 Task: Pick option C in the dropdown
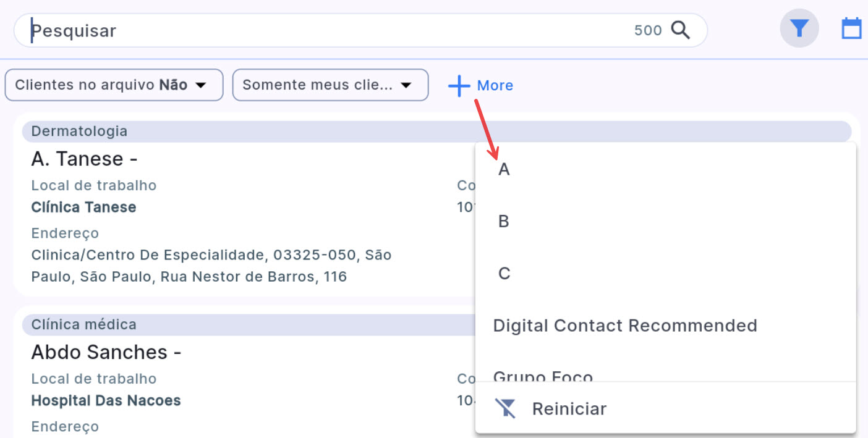504,273
